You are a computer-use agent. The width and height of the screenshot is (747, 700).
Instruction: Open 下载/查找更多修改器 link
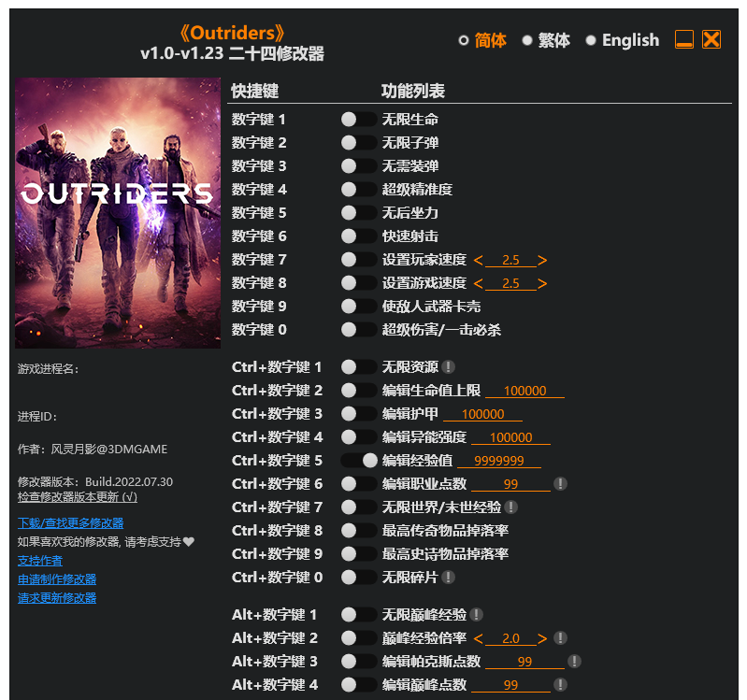pos(70,522)
